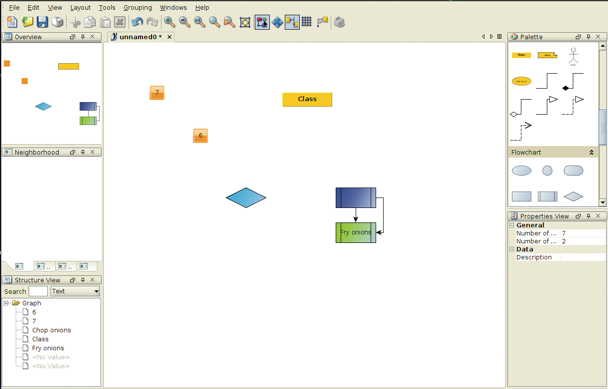Collapse the Graph tree node
Image resolution: width=608 pixels, height=389 pixels.
(x=6, y=303)
